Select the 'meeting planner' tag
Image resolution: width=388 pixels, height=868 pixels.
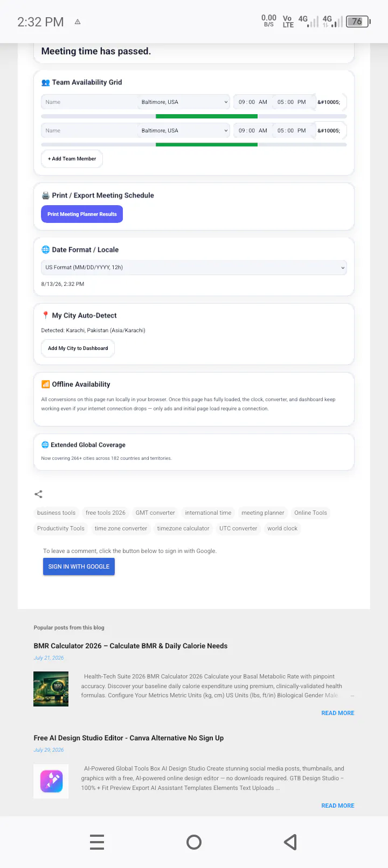[263, 513]
